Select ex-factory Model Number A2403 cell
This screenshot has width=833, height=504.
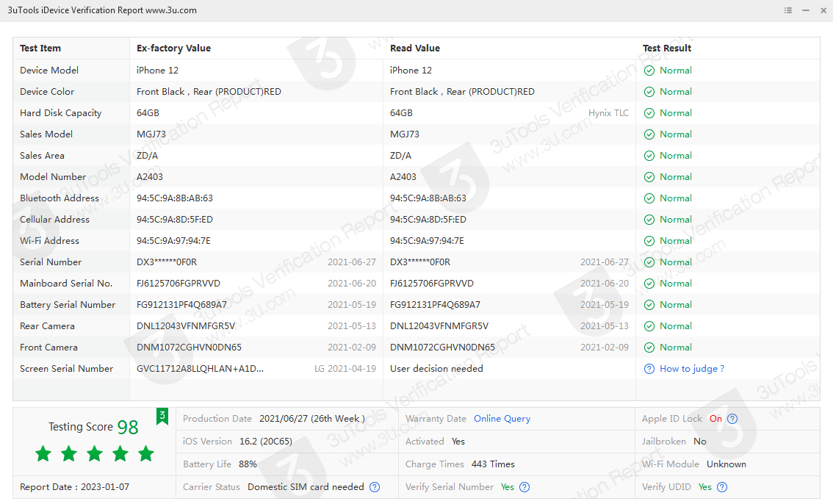pos(150,177)
